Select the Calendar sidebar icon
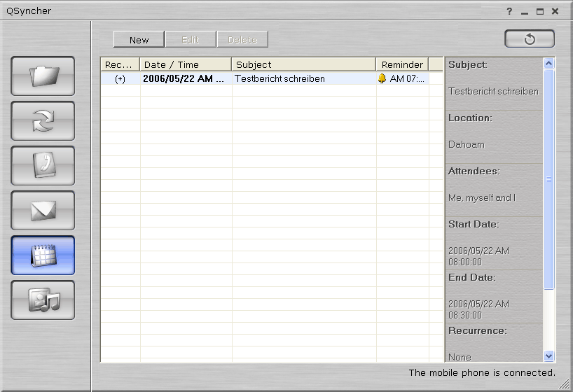Screen dimensions: 573x392 point(43,255)
